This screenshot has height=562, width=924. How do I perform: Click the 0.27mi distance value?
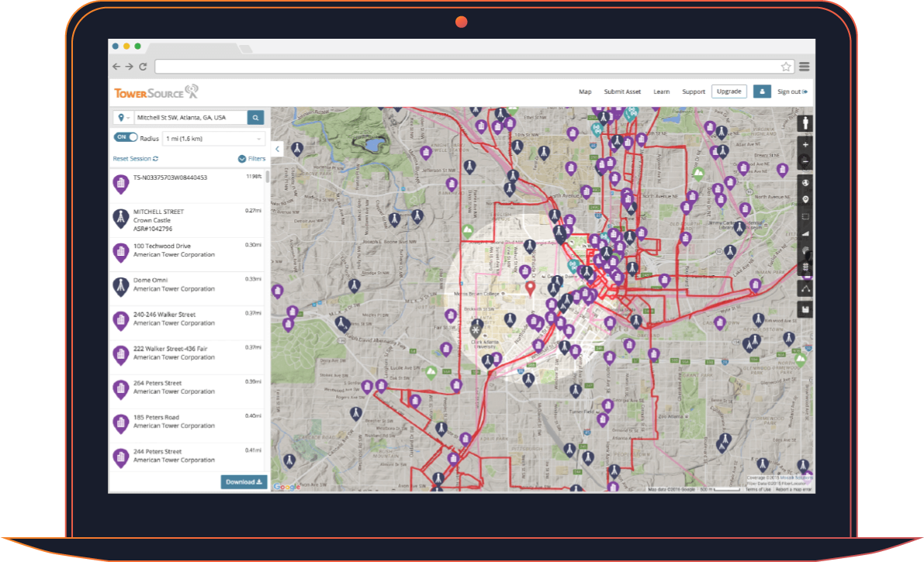coord(254,210)
